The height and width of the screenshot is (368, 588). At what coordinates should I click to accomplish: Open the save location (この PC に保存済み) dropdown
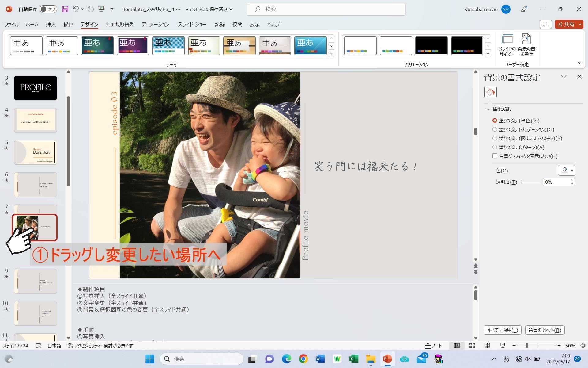coord(231,9)
